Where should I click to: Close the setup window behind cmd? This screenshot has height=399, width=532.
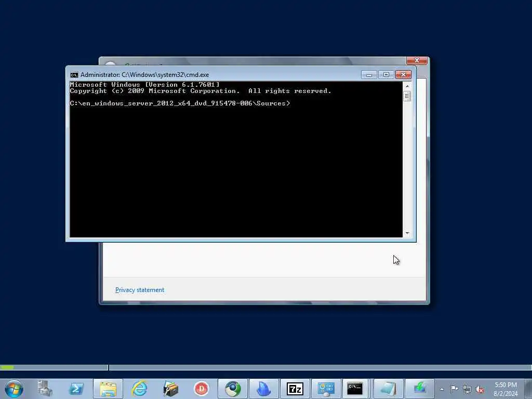417,60
